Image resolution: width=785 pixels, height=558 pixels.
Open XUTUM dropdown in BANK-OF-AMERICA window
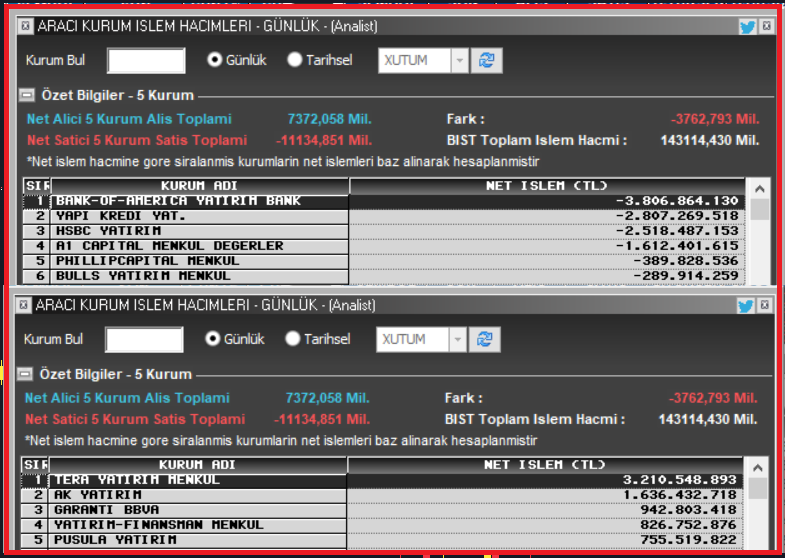pyautogui.click(x=460, y=61)
